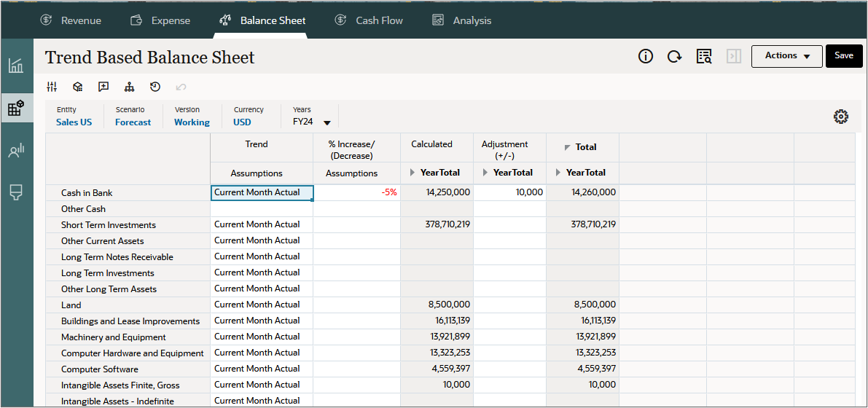868x408 pixels.
Task: Click the information circle icon
Action: (646, 56)
